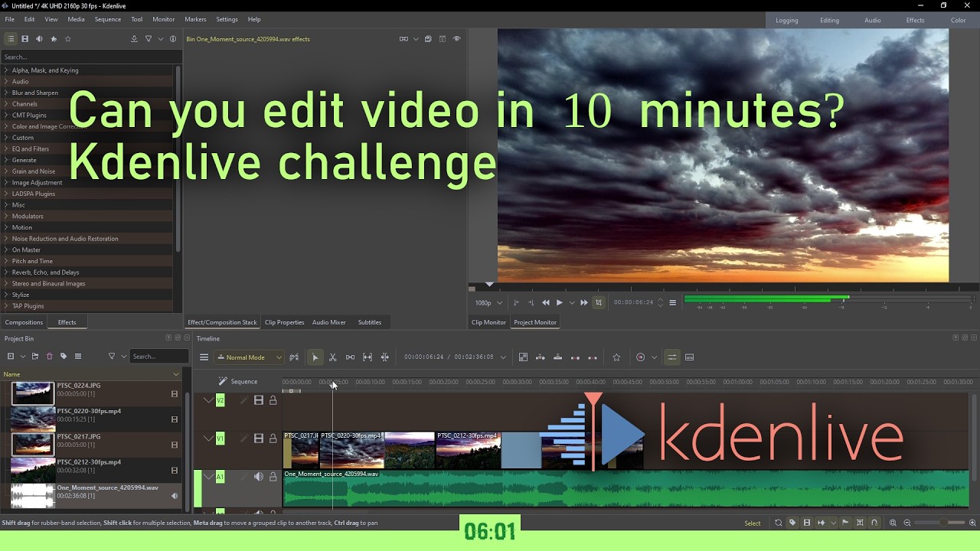Click the insert clip zone icon in timeline
Image resolution: width=980 pixels, height=551 pixels.
coord(541,357)
